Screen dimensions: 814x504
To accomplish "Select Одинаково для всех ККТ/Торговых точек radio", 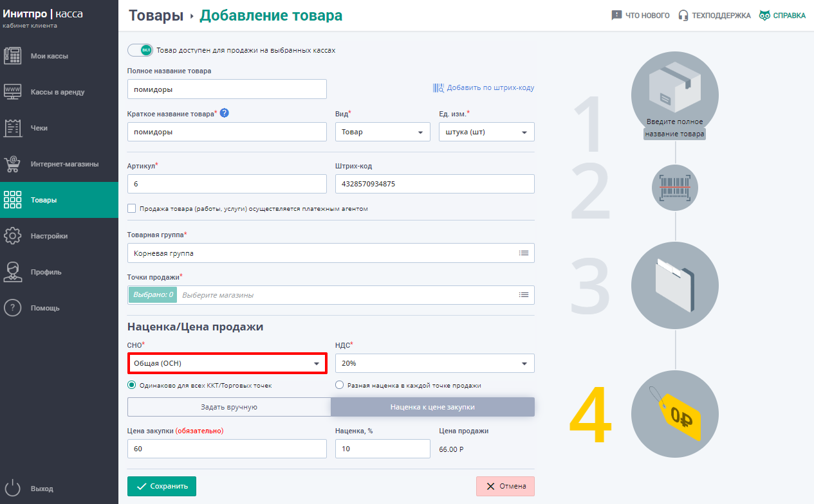I will click(132, 386).
